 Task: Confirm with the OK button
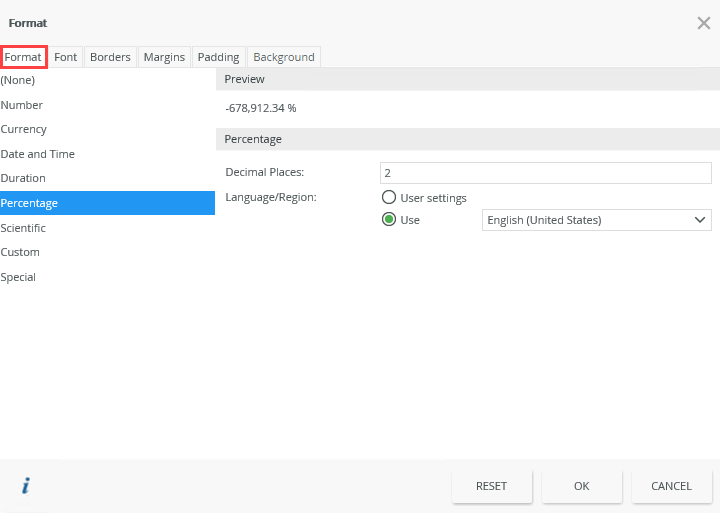(x=582, y=486)
